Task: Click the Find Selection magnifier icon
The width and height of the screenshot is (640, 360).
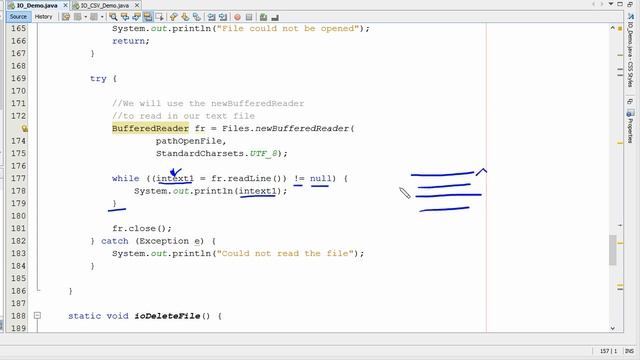Action: [x=113, y=17]
